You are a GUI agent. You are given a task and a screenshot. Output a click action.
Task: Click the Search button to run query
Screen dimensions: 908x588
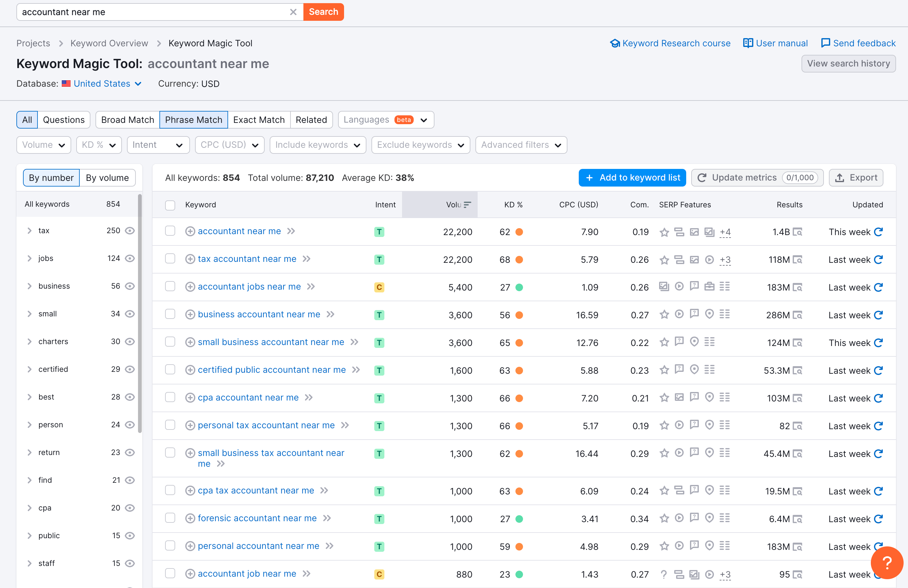[322, 11]
